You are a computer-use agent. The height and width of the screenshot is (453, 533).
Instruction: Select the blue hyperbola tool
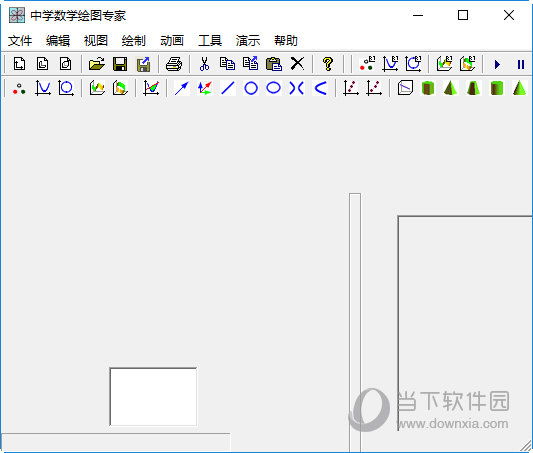click(x=297, y=88)
